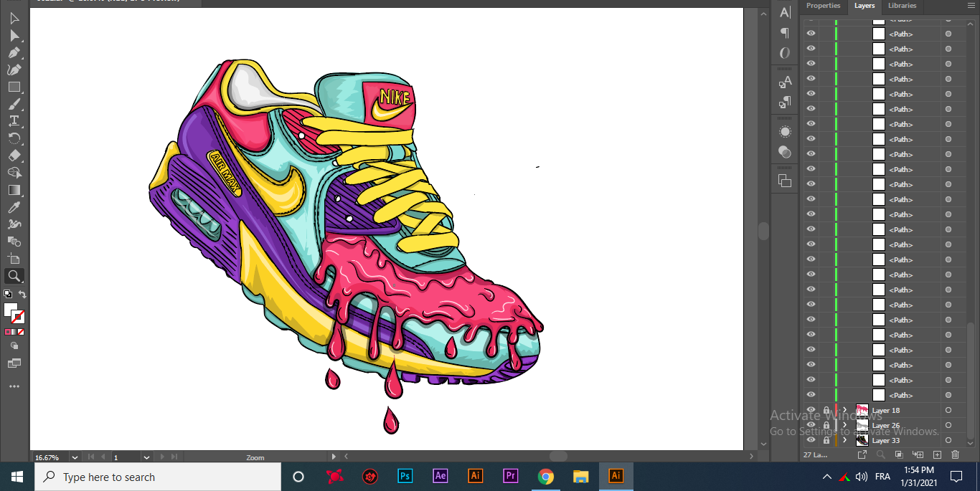Go to the first artboard button

(90, 457)
